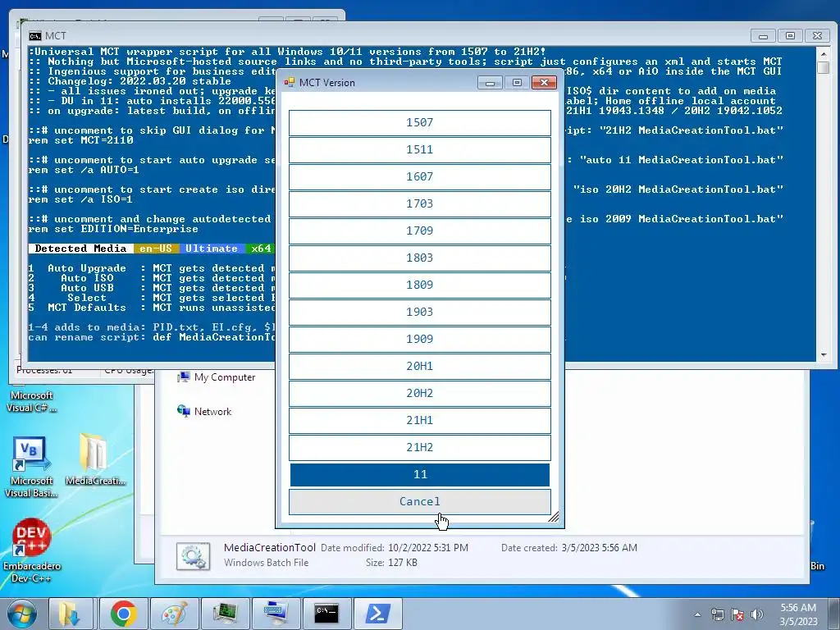The height and width of the screenshot is (630, 840).
Task: Click the Ultimate edition label in console
Action: click(x=212, y=249)
